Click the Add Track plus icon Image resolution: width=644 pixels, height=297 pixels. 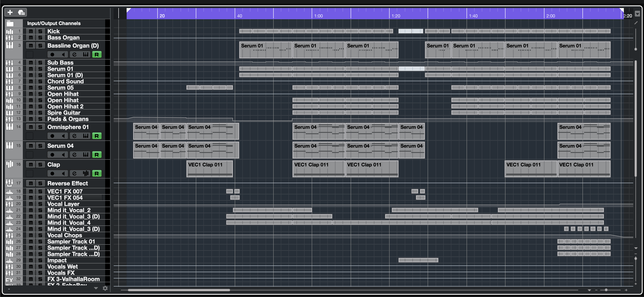tap(10, 12)
